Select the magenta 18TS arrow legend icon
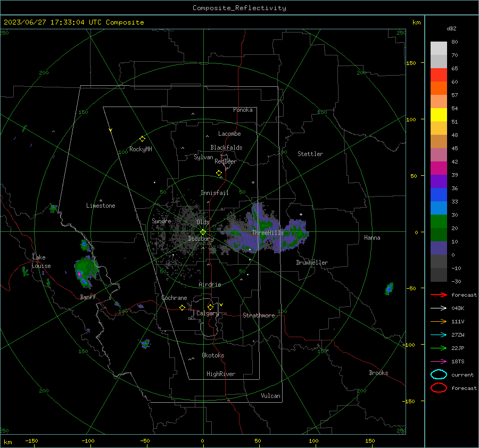 coord(439,362)
